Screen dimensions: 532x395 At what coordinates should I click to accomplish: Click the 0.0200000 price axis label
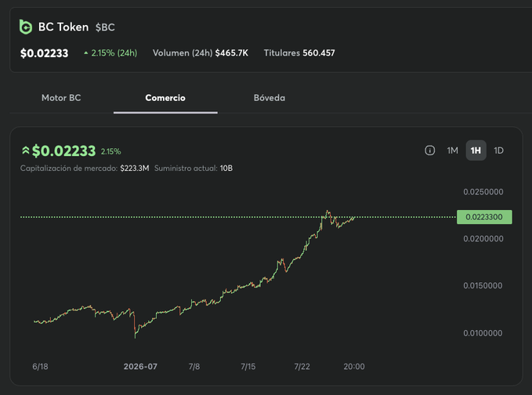pyautogui.click(x=483, y=238)
